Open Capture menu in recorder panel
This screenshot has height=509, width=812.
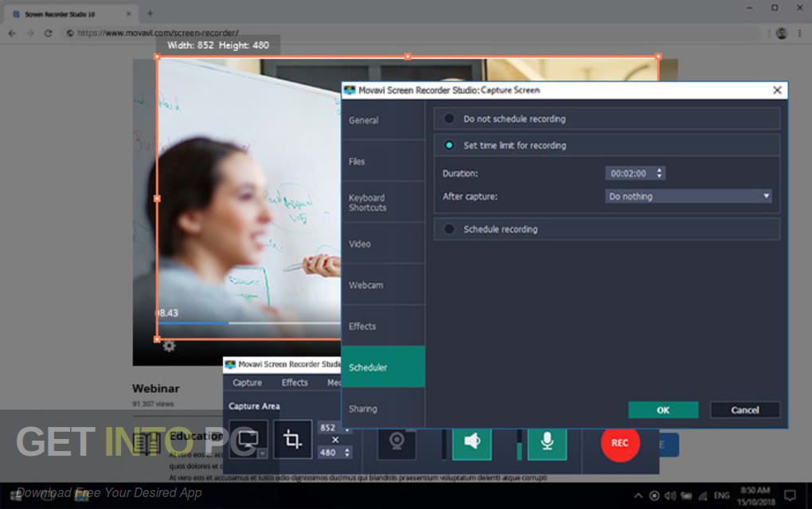[x=247, y=383]
